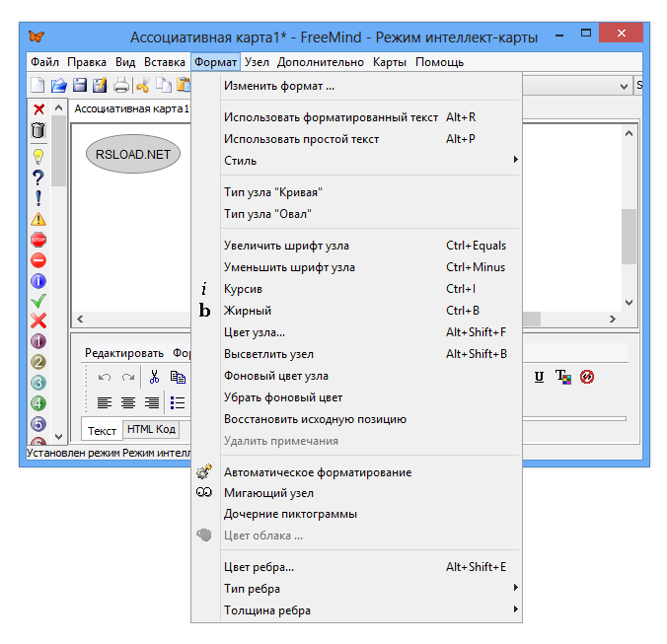
Task: Click the Save As toolbar icon
Action: (100, 85)
